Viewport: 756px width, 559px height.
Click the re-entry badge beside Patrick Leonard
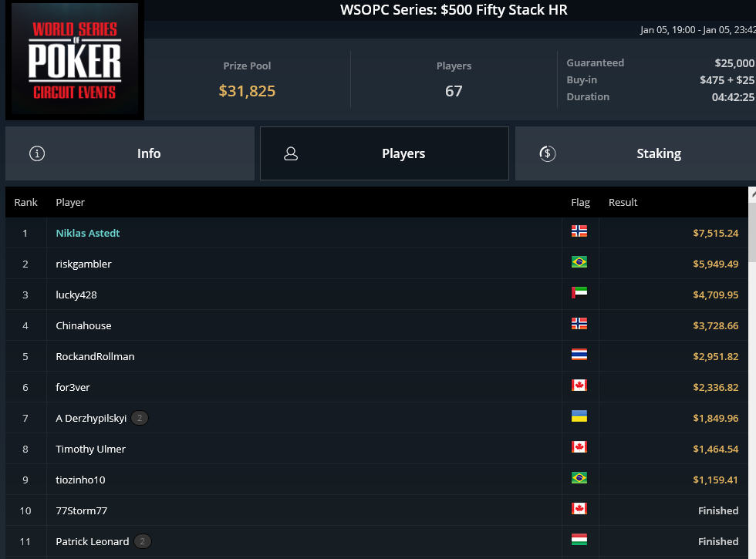tap(143, 541)
